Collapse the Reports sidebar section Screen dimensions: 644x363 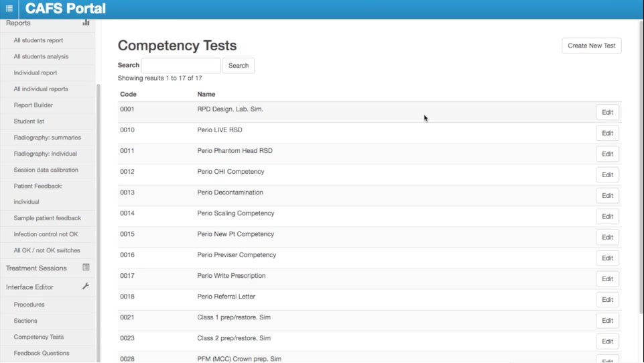coord(18,23)
